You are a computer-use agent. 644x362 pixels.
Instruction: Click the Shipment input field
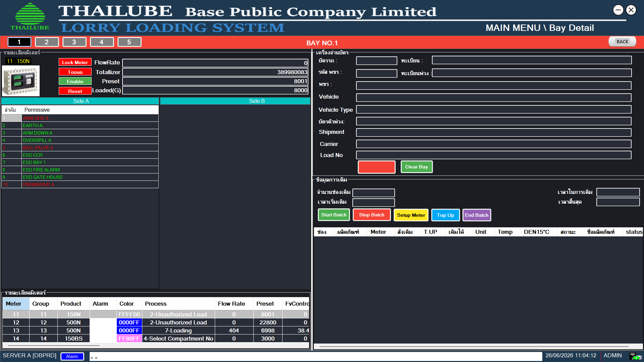point(494,133)
